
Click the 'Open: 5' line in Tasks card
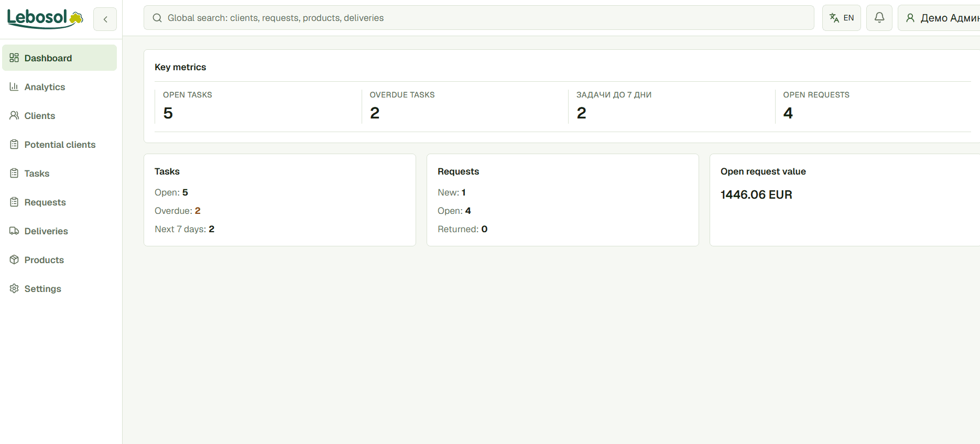point(171,192)
